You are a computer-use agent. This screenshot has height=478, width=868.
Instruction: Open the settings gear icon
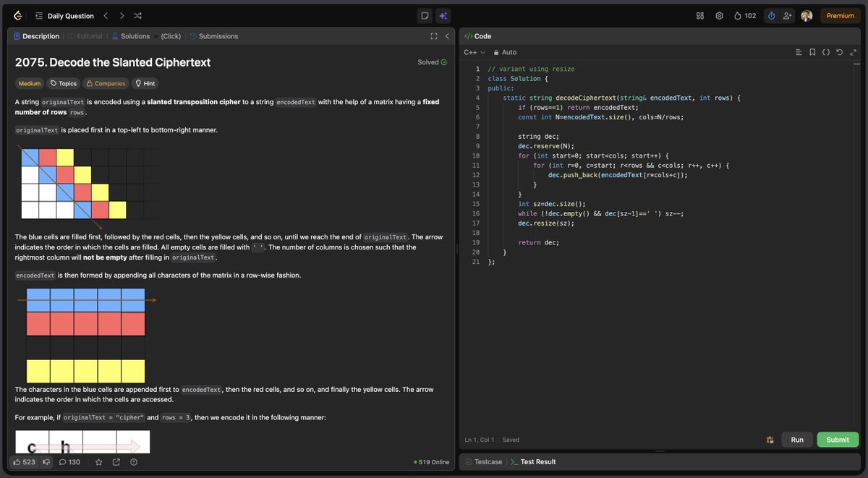pyautogui.click(x=719, y=15)
